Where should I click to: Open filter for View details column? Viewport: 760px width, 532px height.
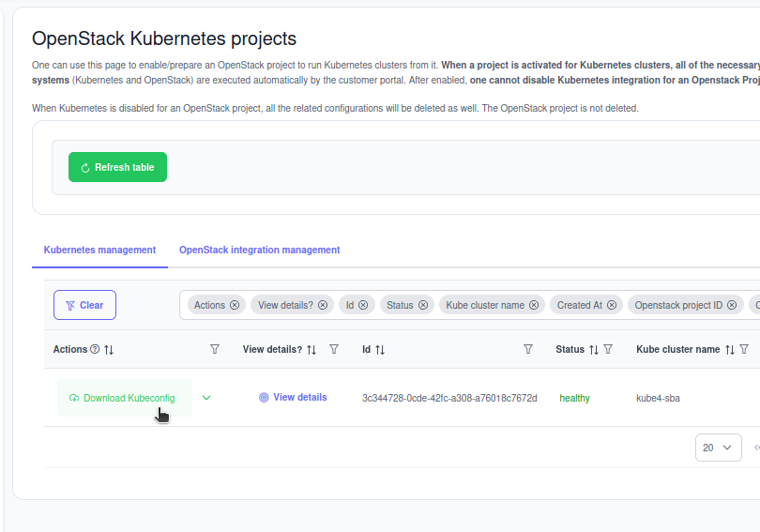coord(334,349)
